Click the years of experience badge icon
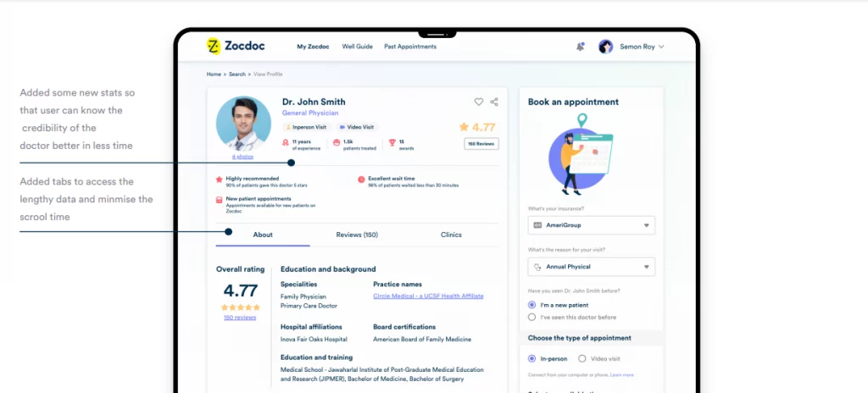Viewport: 868px width, 393px height. [286, 143]
